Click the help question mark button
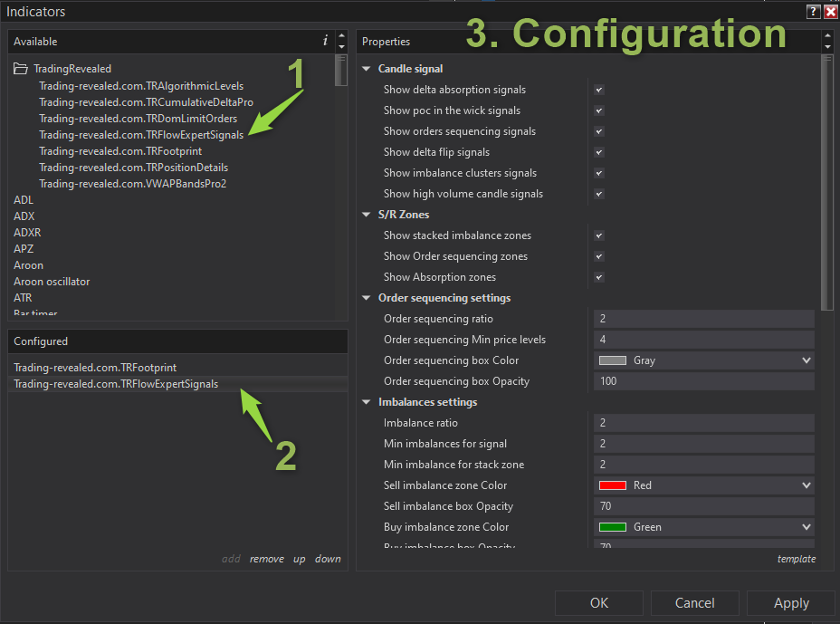Screen dimensions: 840x624 [813, 11]
